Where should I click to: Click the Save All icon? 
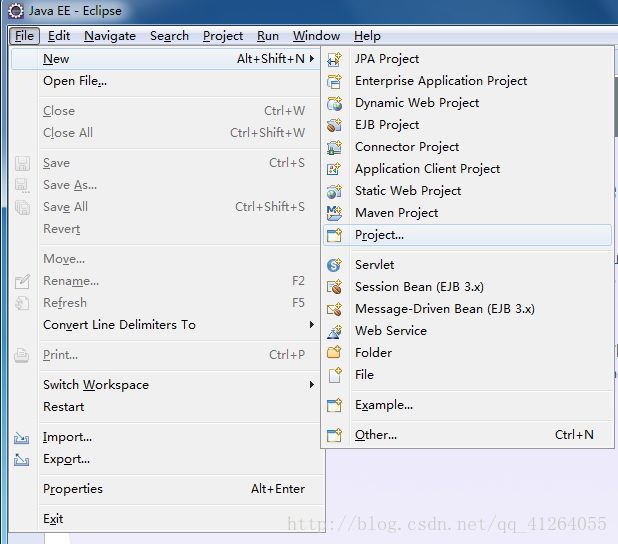tap(22, 207)
